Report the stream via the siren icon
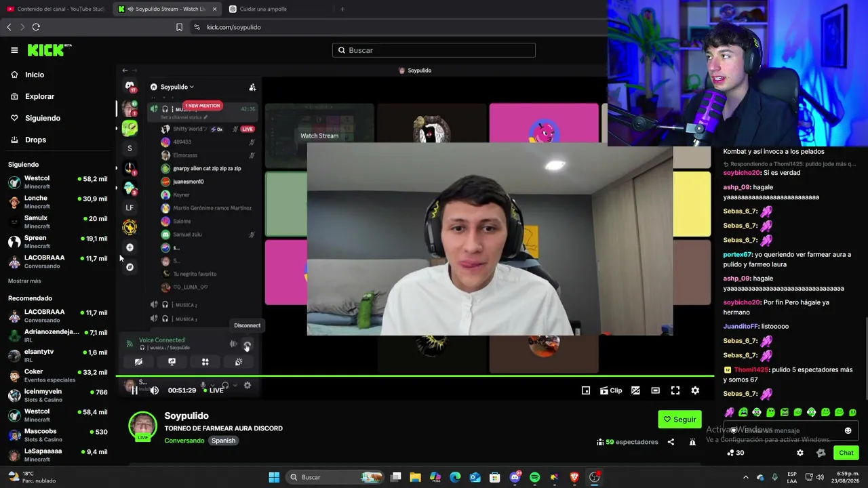This screenshot has width=868, height=488. click(x=692, y=442)
